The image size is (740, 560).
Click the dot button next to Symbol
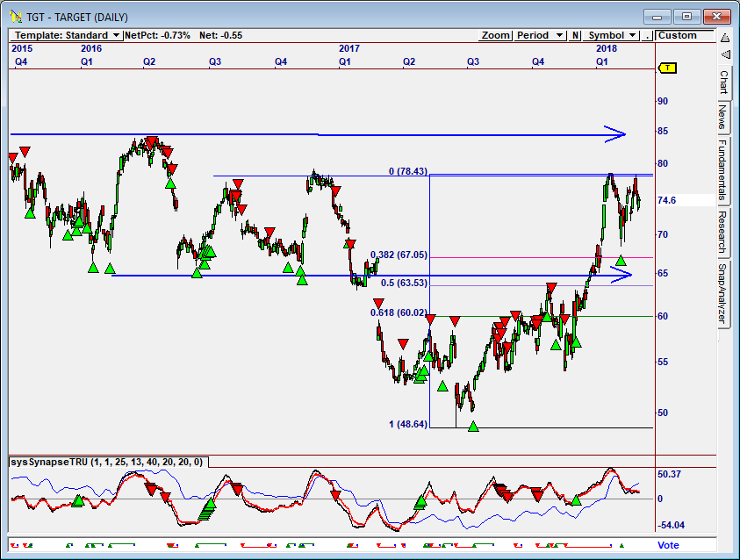[x=648, y=35]
